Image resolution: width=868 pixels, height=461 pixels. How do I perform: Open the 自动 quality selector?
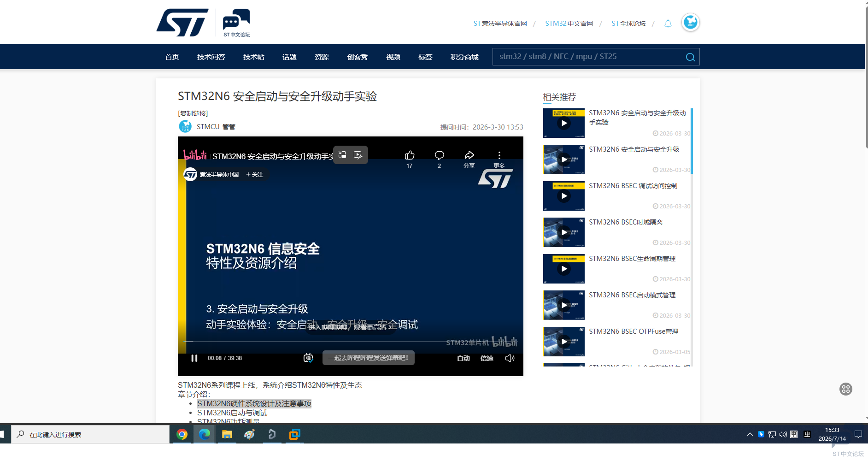pos(463,358)
